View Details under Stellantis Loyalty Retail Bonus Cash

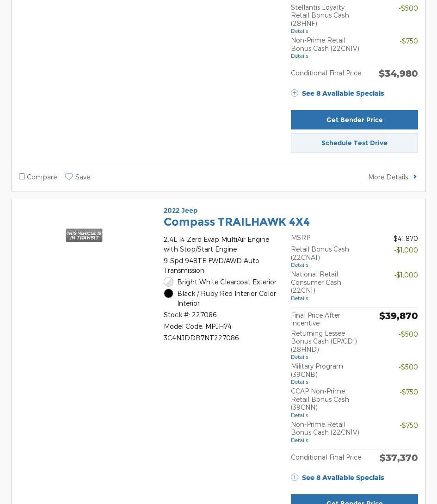click(x=299, y=31)
